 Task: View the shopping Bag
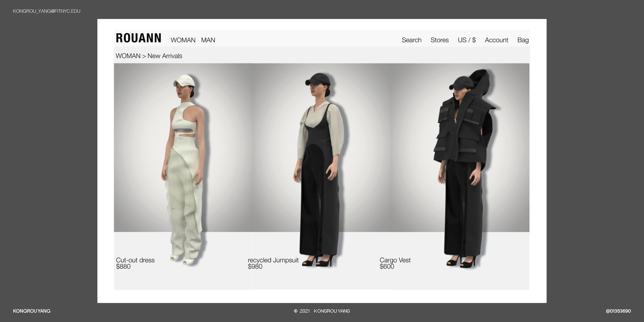tap(523, 40)
